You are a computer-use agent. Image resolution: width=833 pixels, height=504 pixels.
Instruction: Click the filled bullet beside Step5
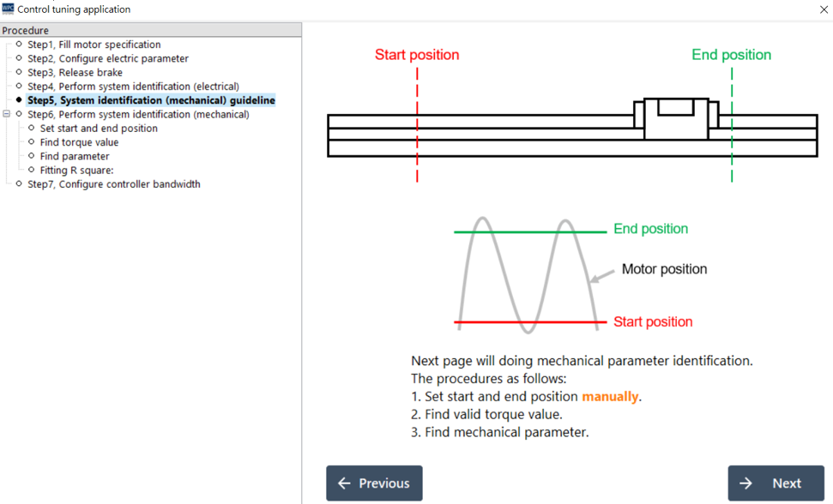(x=19, y=100)
